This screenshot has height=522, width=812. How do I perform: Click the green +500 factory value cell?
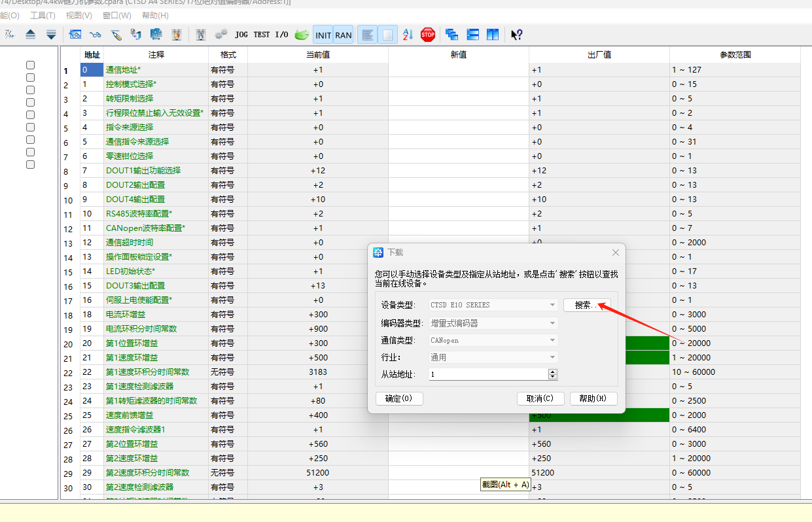tap(599, 415)
